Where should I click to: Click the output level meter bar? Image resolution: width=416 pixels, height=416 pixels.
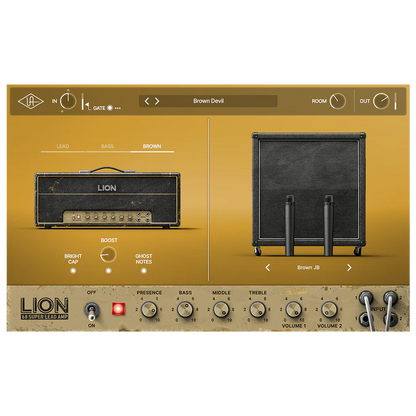click(x=395, y=101)
